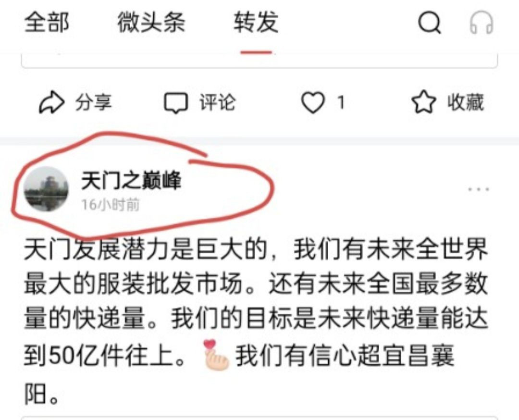Toggle the star favorite icon
This screenshot has width=519, height=420.
click(x=423, y=102)
